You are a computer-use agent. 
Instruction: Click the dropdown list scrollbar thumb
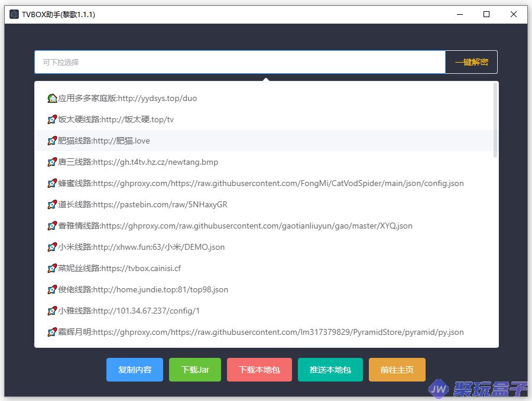click(x=495, y=120)
